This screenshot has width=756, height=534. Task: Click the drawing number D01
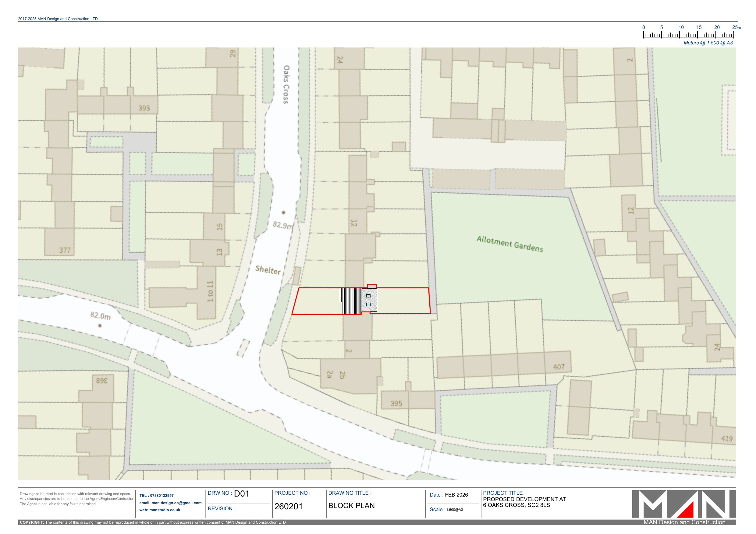click(x=241, y=494)
